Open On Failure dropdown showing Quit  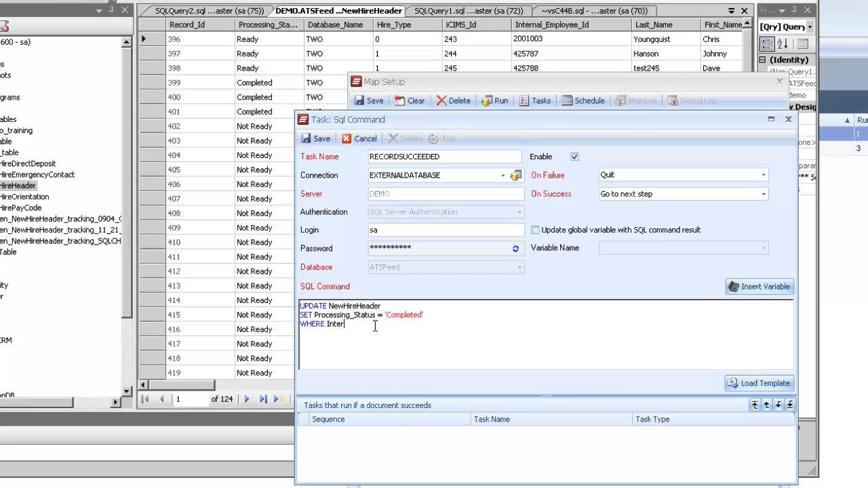pyautogui.click(x=764, y=175)
